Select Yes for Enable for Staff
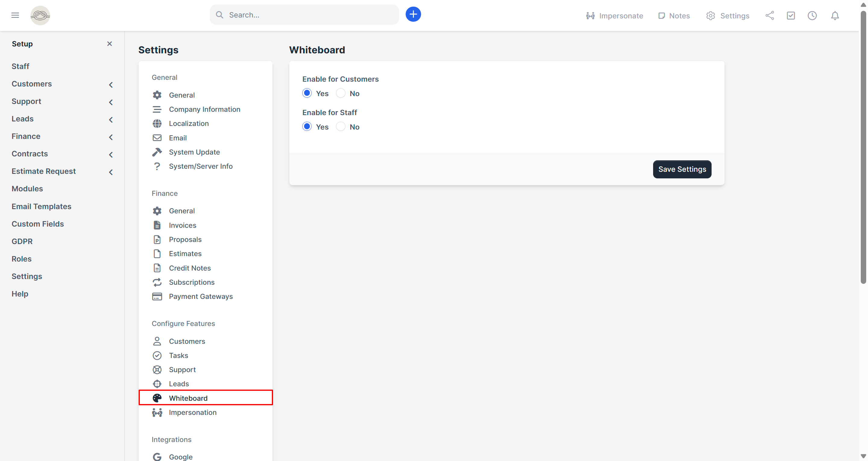The height and width of the screenshot is (461, 868). tap(307, 127)
